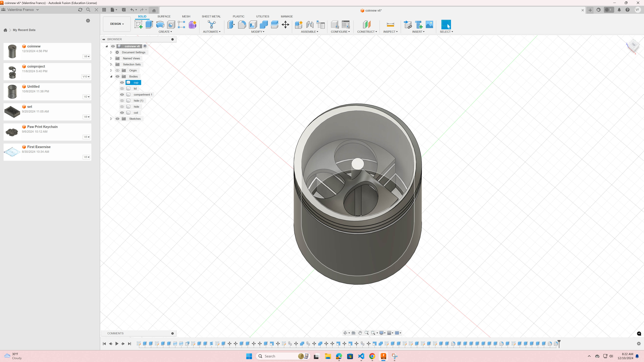Open the Joint tool in Assemble
644x362 pixels.
pos(310,24)
